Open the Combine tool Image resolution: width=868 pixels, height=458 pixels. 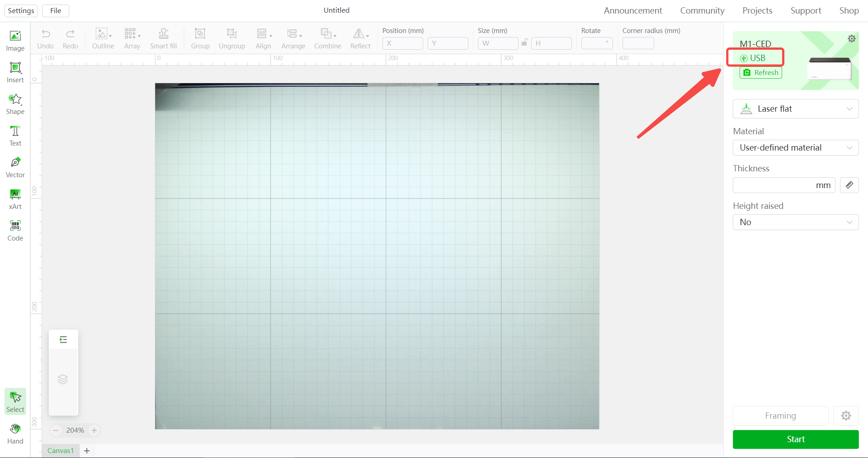[x=327, y=38]
